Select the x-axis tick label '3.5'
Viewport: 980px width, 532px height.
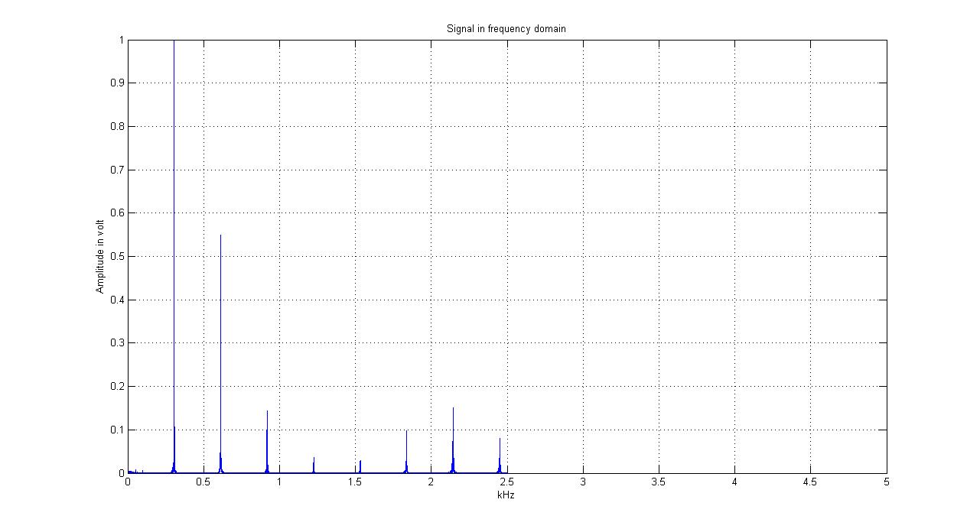click(x=658, y=482)
